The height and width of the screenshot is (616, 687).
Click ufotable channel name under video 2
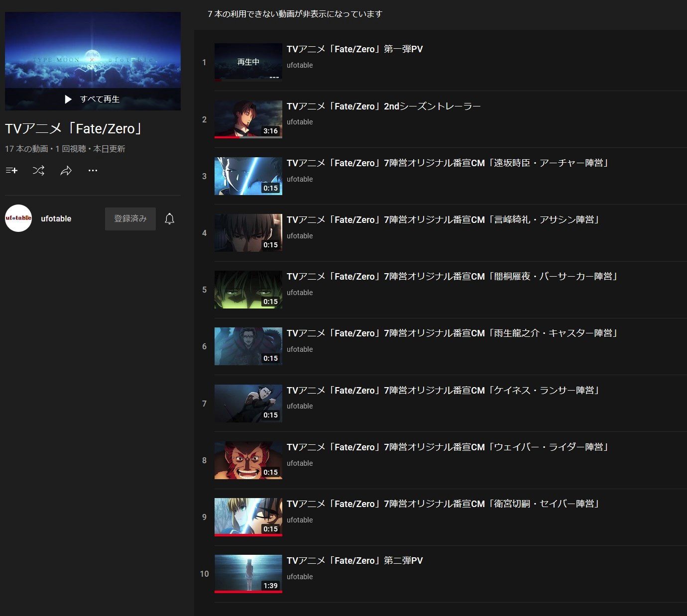pos(300,121)
